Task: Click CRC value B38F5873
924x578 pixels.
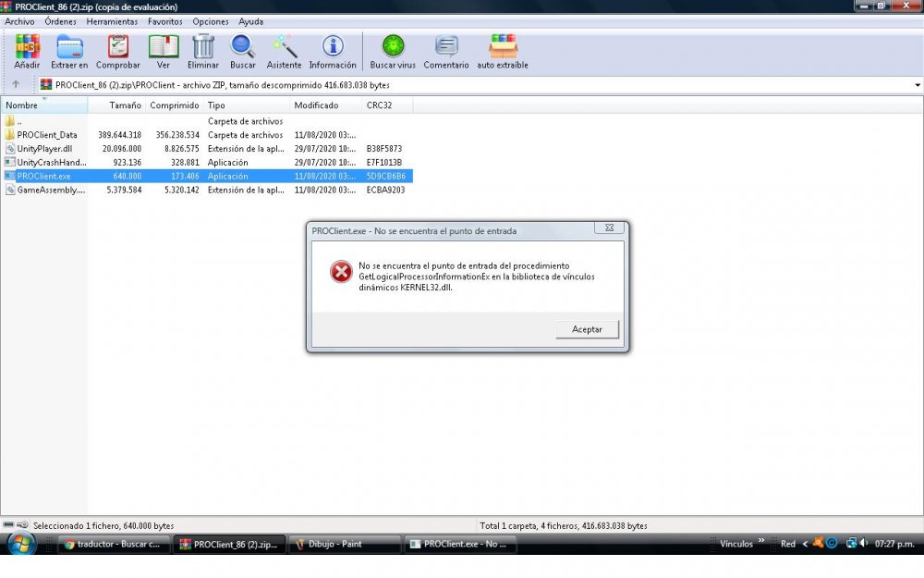Action: [384, 149]
